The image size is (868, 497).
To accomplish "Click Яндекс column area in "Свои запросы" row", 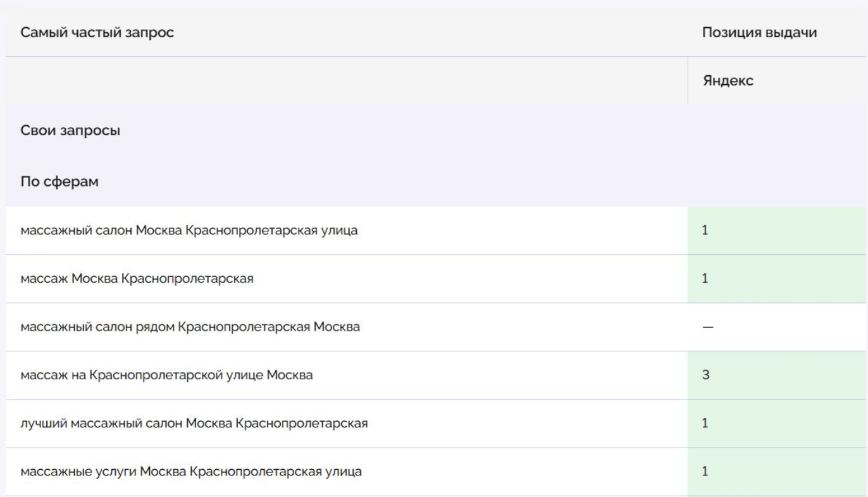I will [777, 132].
